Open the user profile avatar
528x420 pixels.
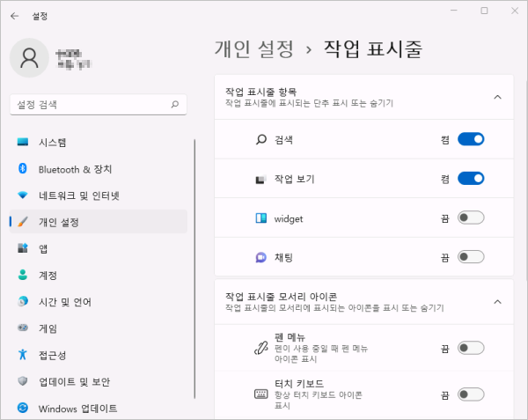pos(29,58)
